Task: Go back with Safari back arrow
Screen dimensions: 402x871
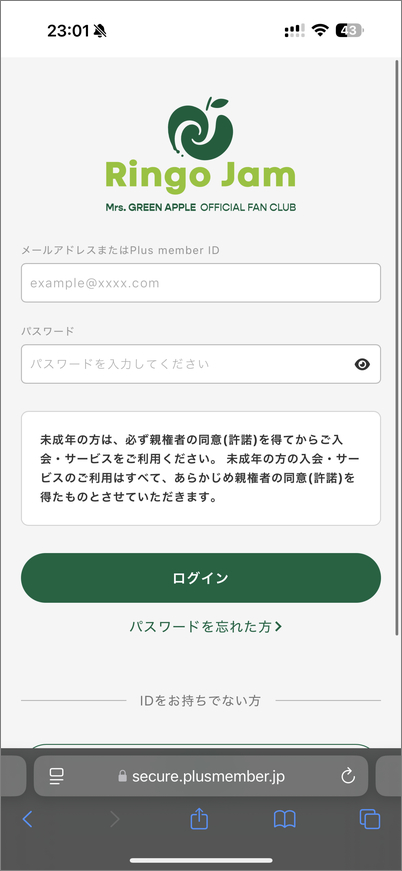Action: 27,819
